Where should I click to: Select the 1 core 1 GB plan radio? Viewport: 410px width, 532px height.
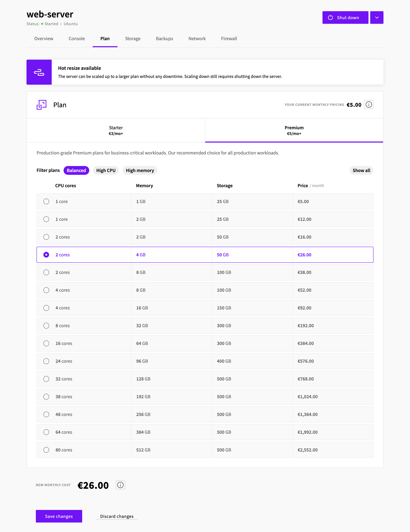coord(46,202)
